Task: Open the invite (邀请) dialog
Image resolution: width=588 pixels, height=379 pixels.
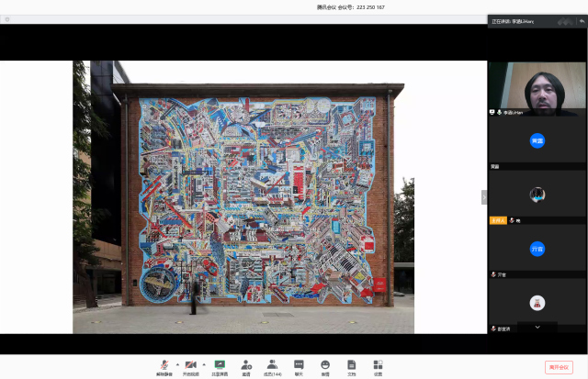Action: point(246,365)
